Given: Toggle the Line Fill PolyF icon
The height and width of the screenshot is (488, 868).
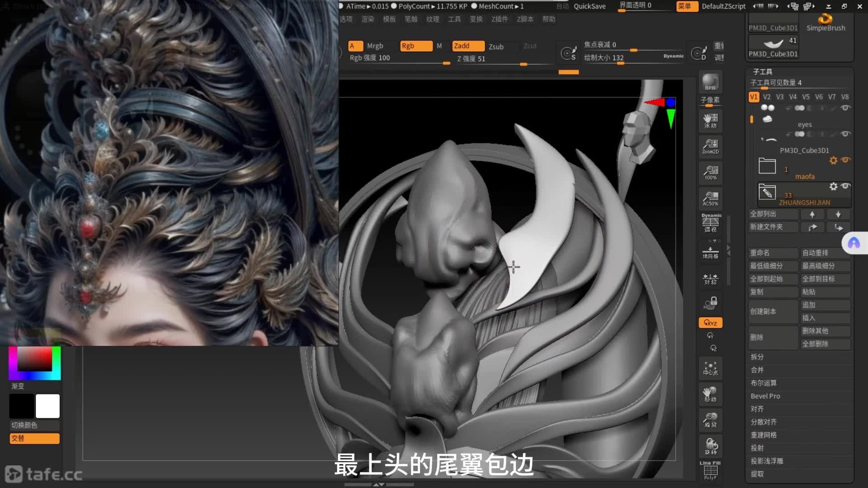Looking at the screenshot, I should click(x=710, y=470).
